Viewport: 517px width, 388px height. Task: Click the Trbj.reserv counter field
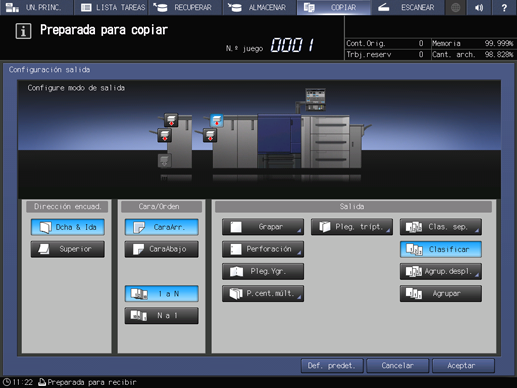(x=388, y=54)
